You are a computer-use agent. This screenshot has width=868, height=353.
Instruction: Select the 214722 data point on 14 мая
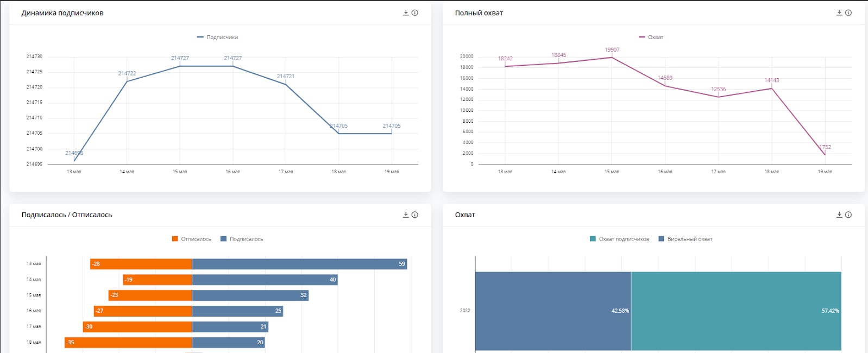coord(127,81)
